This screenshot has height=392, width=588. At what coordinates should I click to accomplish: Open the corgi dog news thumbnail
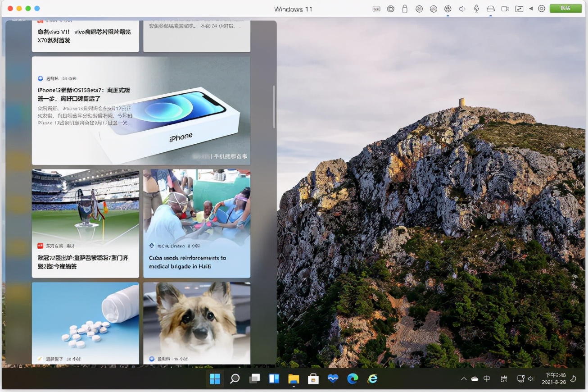(197, 323)
